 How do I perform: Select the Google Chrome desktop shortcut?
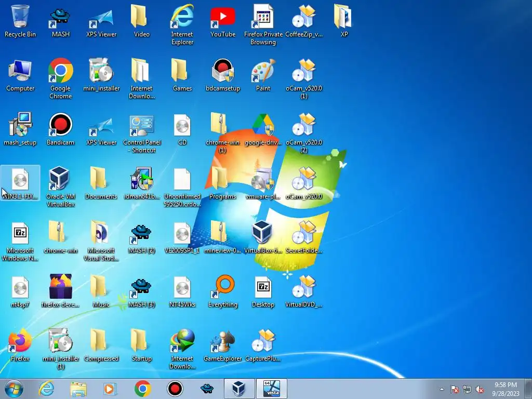[x=60, y=79]
